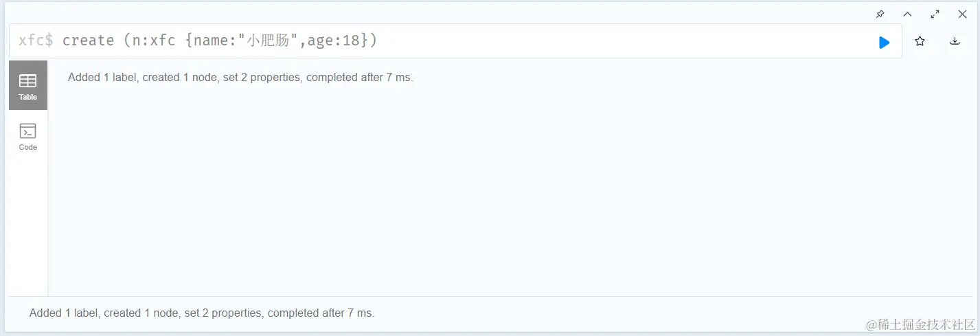The height and width of the screenshot is (336, 980).
Task: Save the query as a favorite with the star
Action: [x=920, y=41]
